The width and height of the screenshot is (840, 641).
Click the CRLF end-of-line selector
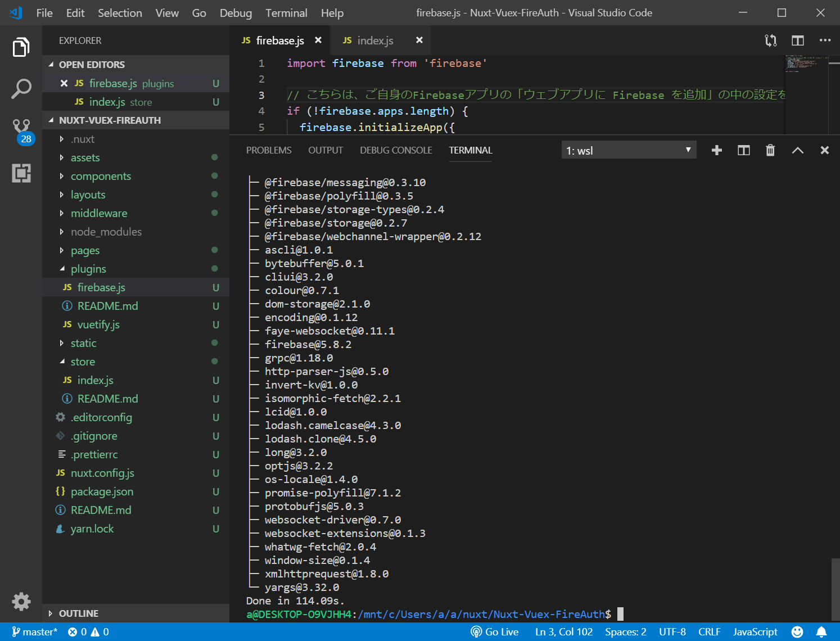pos(709,632)
